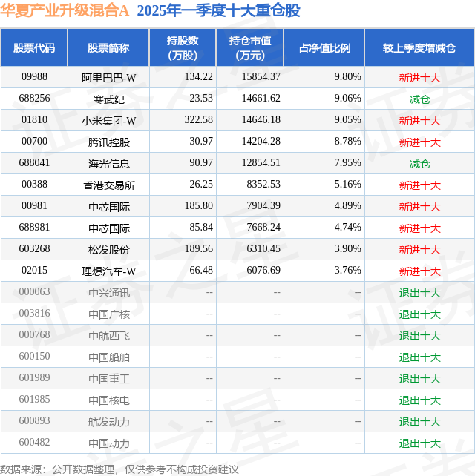Click market value 15854.37
The height and width of the screenshot is (476, 475).
[x=261, y=77]
